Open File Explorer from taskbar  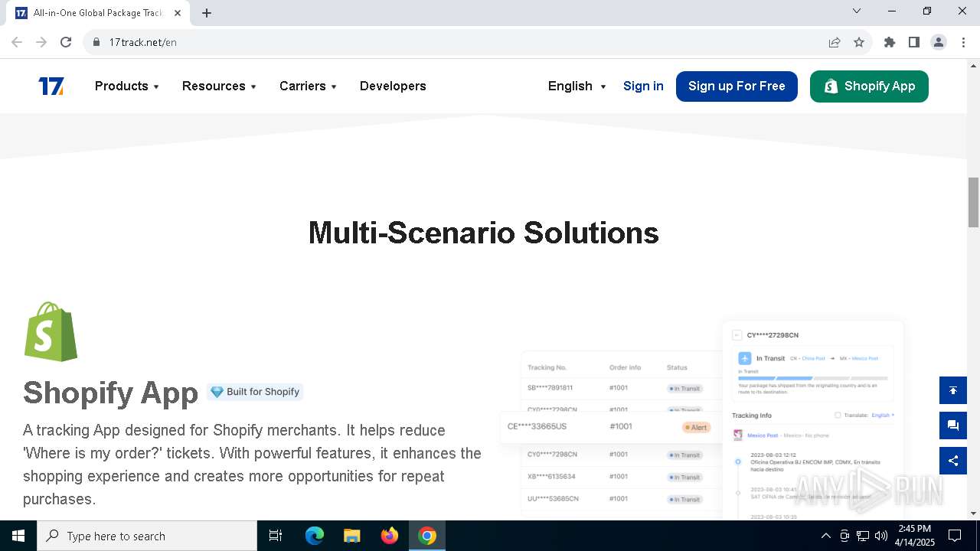[352, 536]
